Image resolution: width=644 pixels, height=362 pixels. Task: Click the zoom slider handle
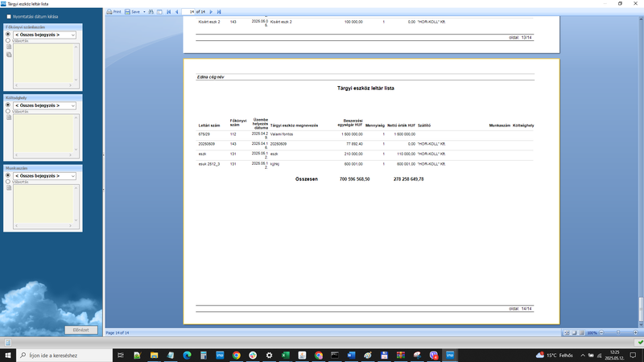coord(618,332)
